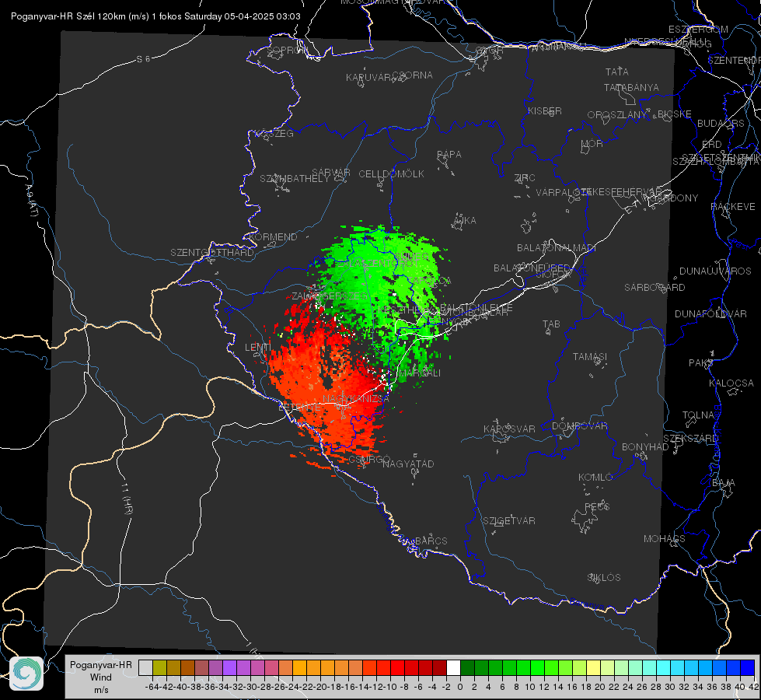Click the LENTI city label

pos(258,347)
